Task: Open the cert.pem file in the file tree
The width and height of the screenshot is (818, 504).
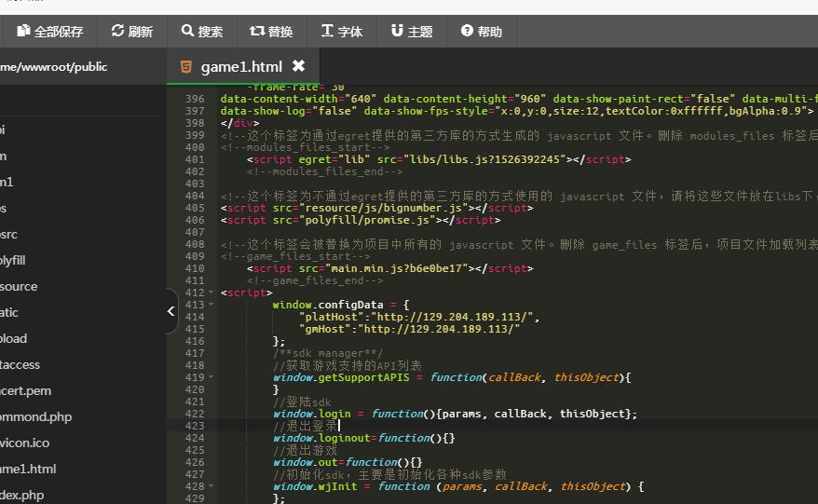Action: (25, 390)
